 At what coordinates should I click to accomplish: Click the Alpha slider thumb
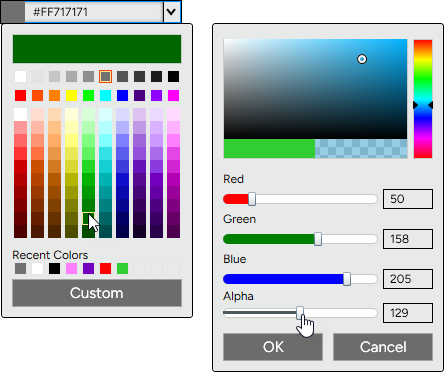click(x=300, y=313)
